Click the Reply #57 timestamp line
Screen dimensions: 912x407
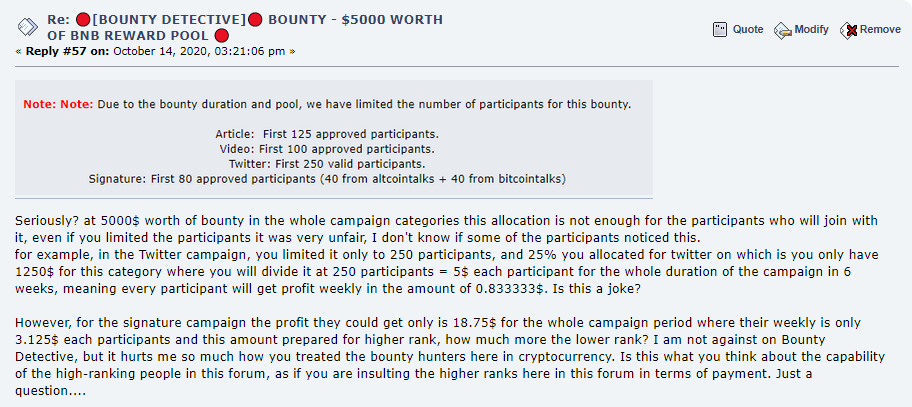pos(155,51)
